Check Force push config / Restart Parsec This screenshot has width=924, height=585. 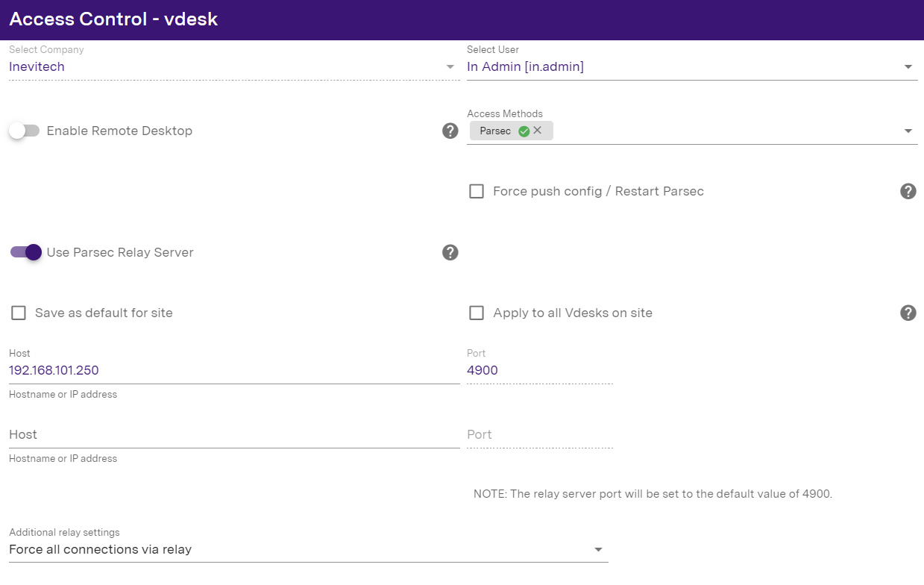point(476,192)
